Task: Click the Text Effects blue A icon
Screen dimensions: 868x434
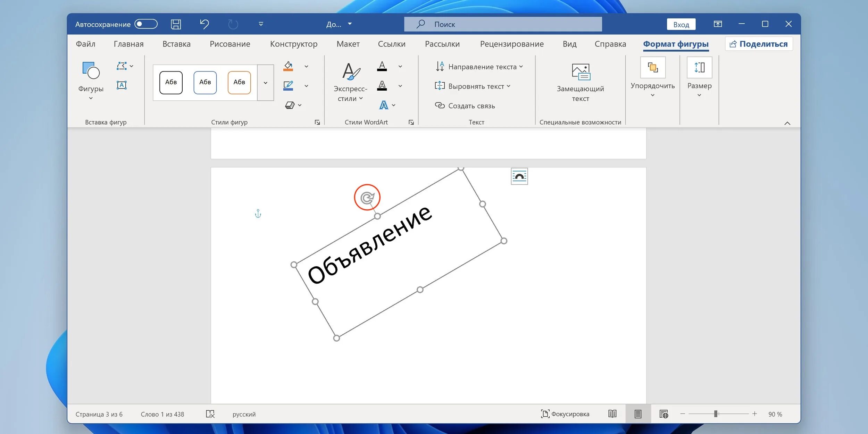Action: (x=384, y=105)
